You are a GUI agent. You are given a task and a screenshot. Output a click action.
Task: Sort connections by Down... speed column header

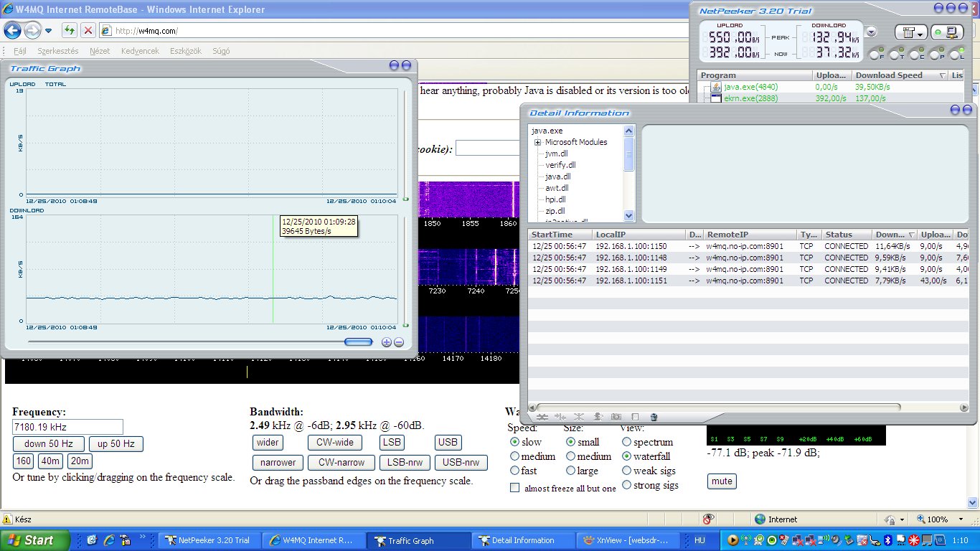pyautogui.click(x=895, y=235)
